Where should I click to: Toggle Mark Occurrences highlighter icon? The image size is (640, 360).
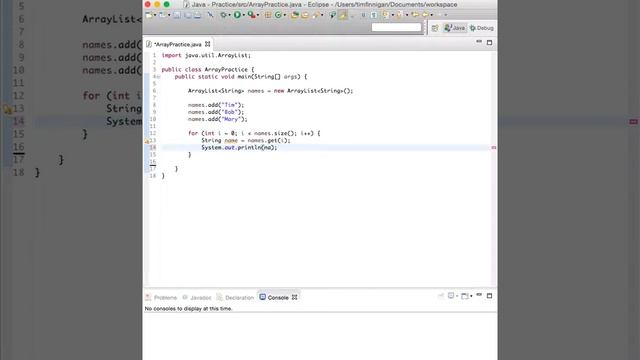point(342,15)
